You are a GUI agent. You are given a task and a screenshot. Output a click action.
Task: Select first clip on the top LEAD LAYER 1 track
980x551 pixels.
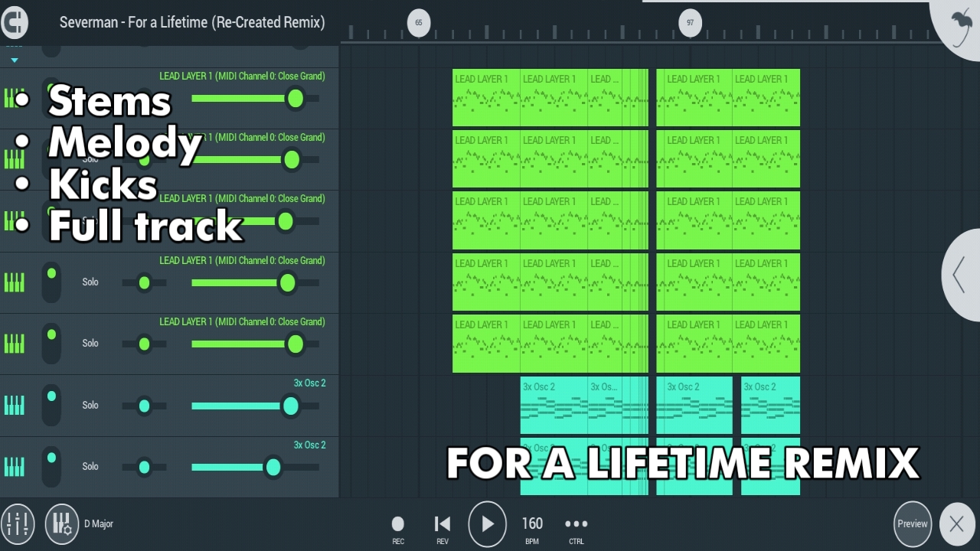486,98
